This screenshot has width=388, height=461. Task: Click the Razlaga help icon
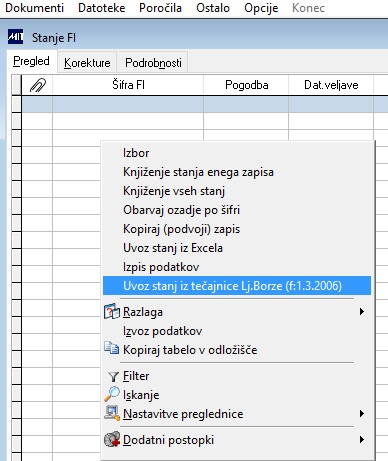click(112, 312)
